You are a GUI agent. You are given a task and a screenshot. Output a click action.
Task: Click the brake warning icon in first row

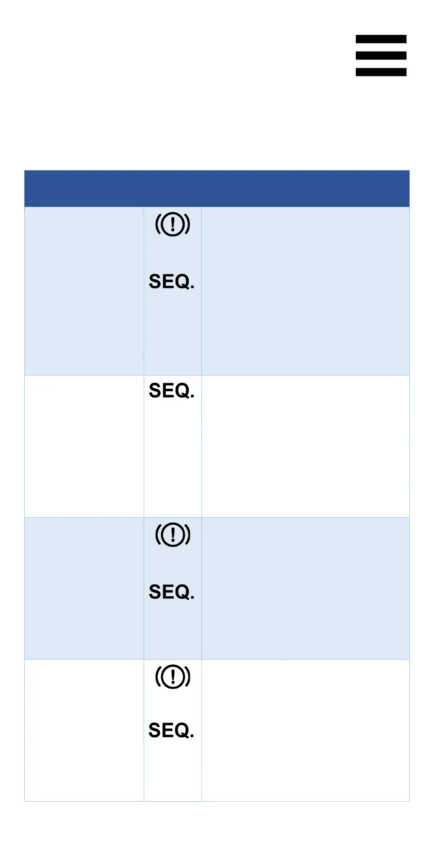173,224
